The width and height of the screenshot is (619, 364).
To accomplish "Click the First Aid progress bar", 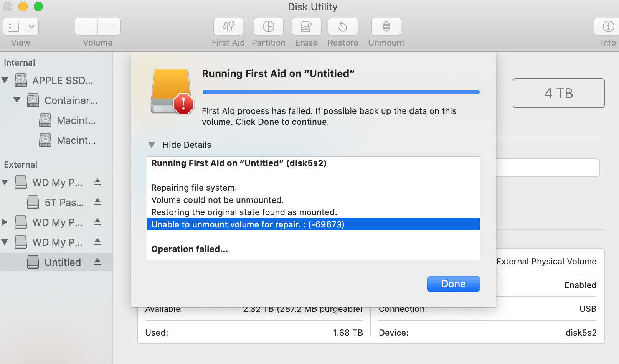I will [x=341, y=92].
